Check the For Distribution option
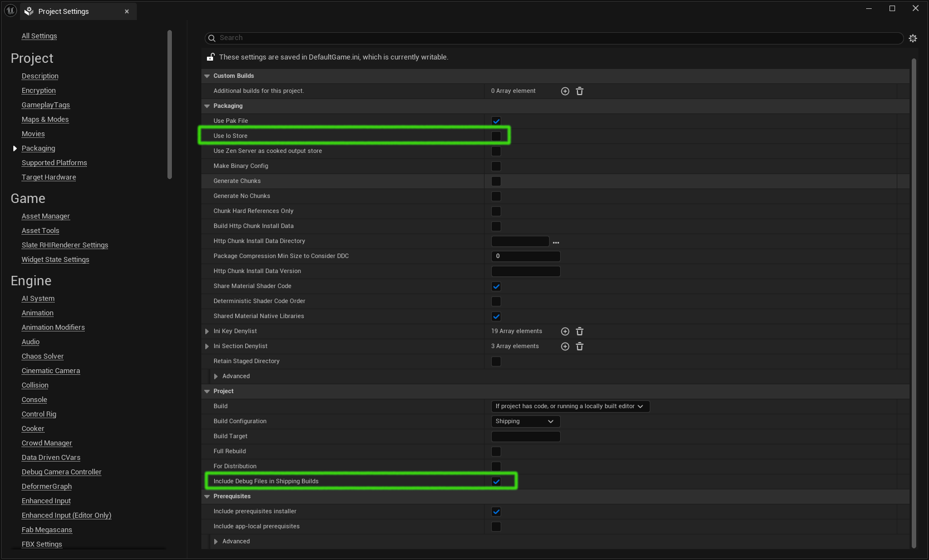 [x=496, y=467]
